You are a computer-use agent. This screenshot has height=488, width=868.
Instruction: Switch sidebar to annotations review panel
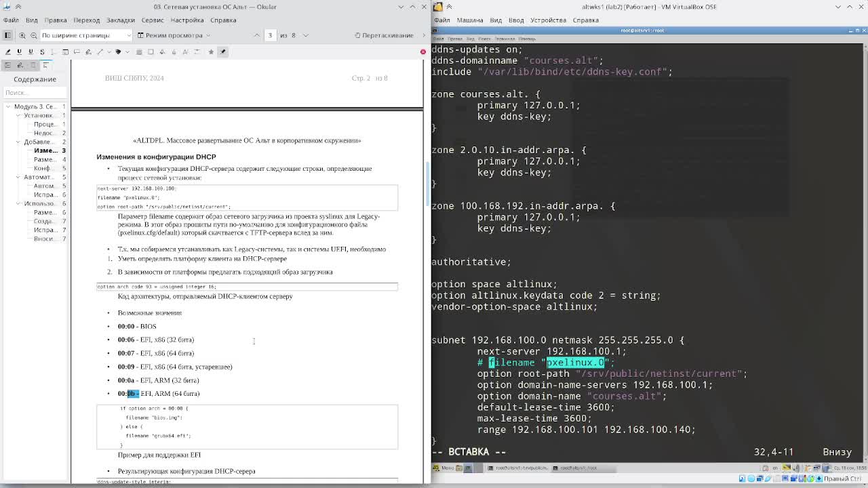click(20, 65)
